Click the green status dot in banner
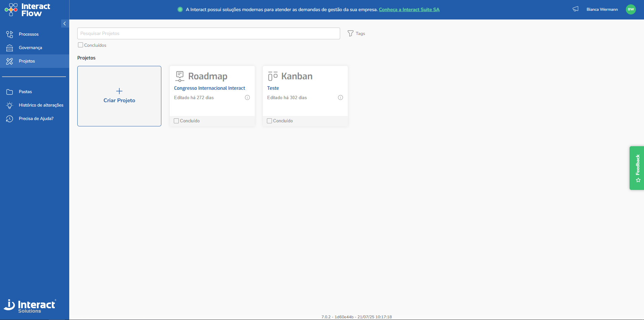The height and width of the screenshot is (320, 644). (x=180, y=9)
